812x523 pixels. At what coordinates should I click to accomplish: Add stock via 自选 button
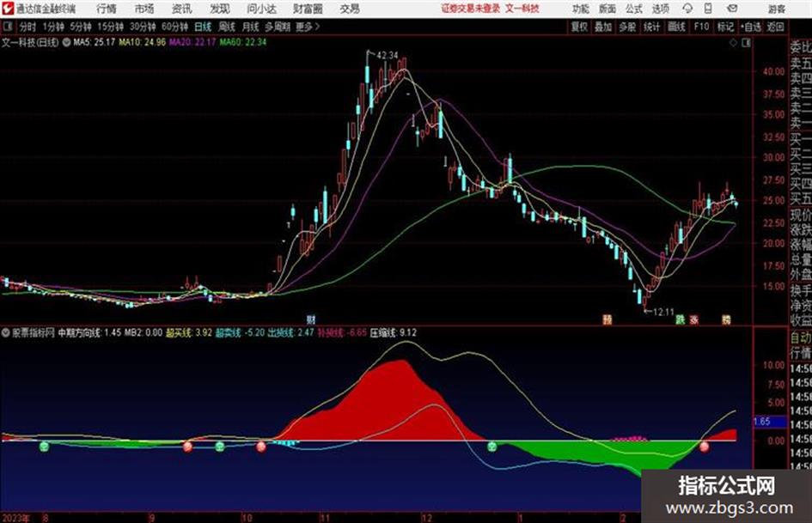750,27
